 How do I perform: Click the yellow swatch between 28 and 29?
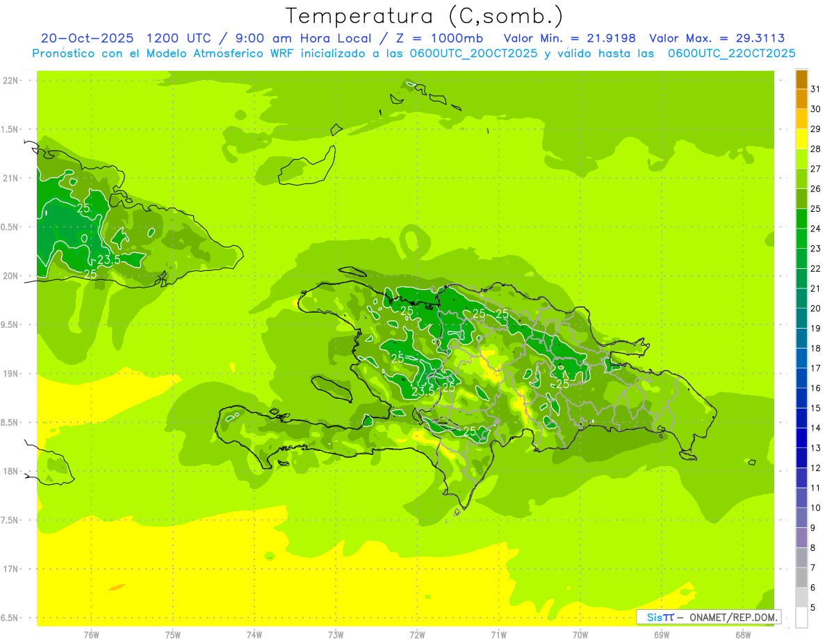[x=801, y=138]
